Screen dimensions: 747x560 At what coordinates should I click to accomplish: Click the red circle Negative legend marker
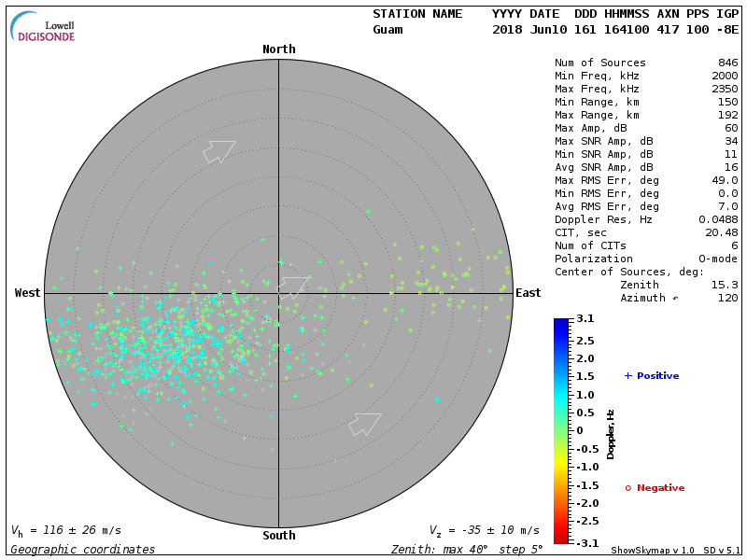[628, 488]
